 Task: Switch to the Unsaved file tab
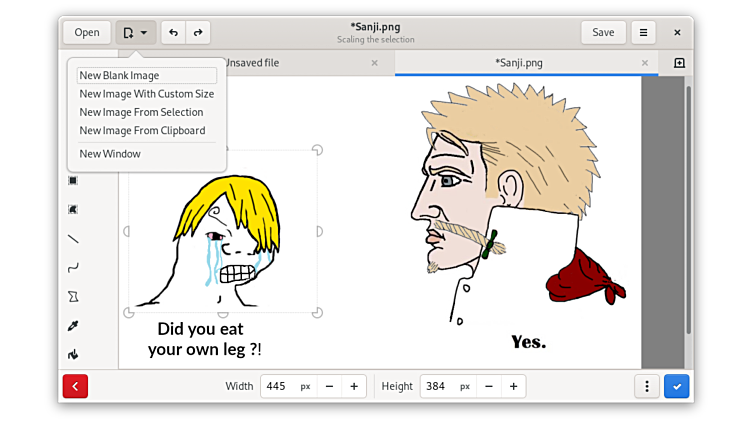[x=252, y=63]
